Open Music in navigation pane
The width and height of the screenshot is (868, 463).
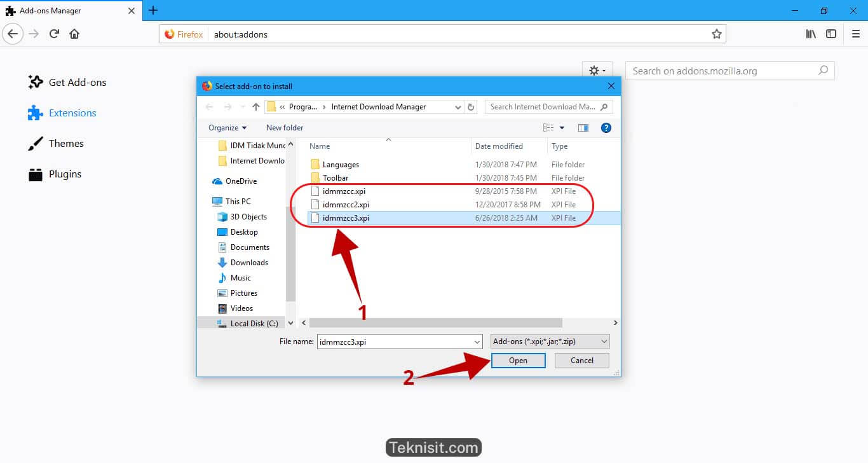click(234, 278)
